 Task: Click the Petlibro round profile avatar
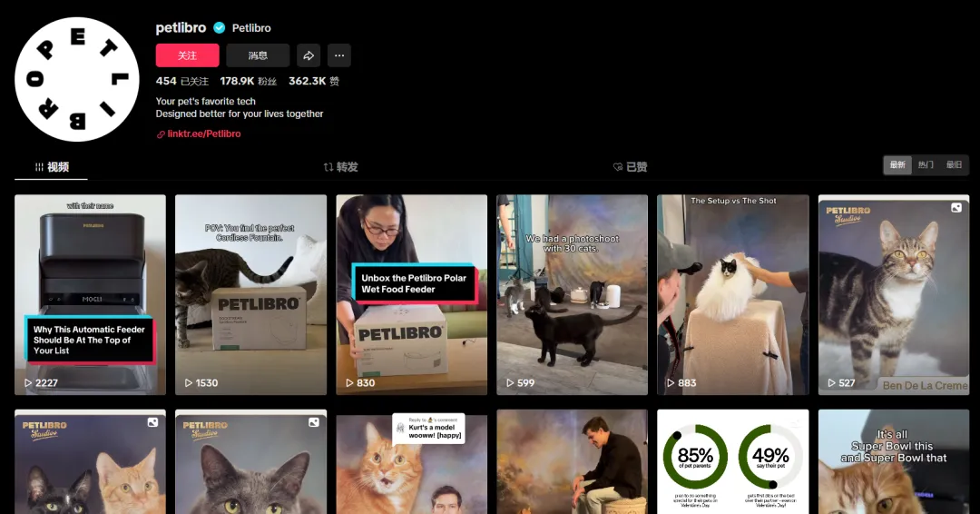coord(77,79)
